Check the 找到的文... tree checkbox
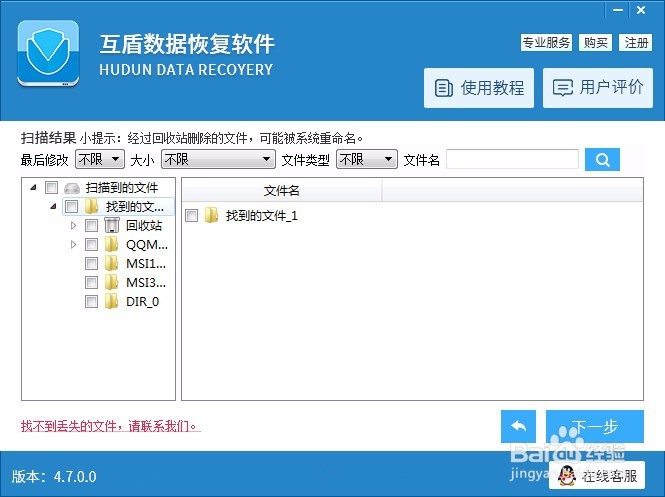 (x=71, y=207)
